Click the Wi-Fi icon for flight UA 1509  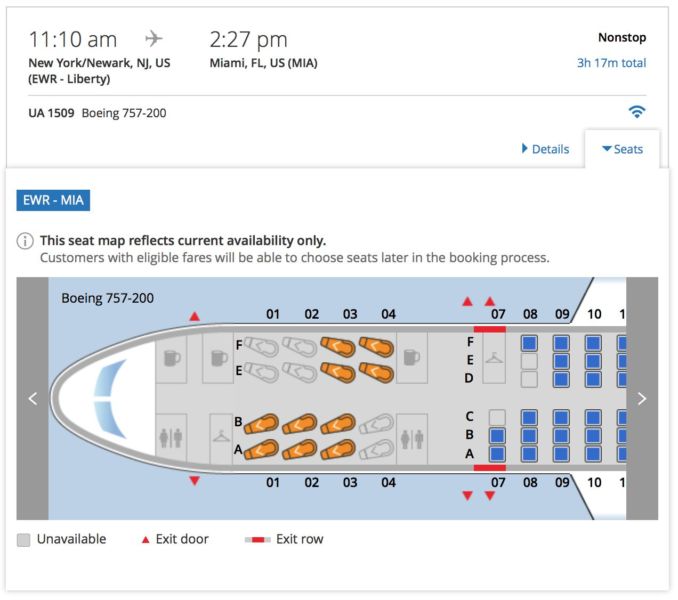(637, 112)
